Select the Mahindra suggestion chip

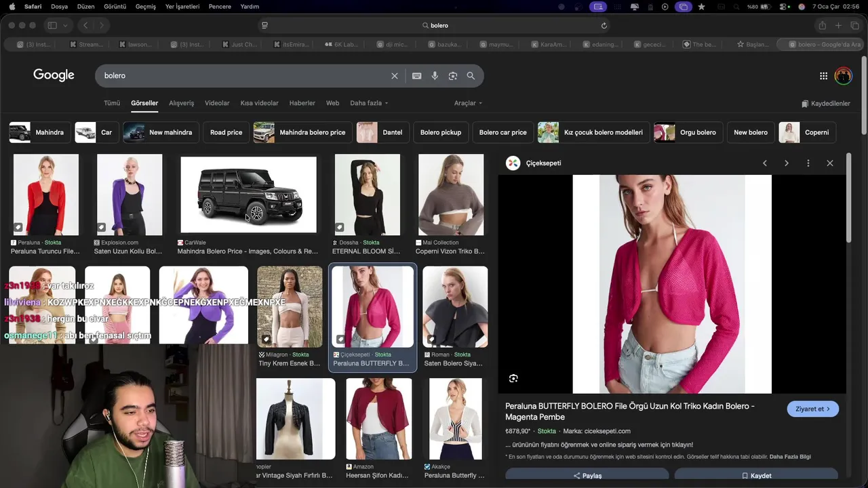click(x=40, y=132)
